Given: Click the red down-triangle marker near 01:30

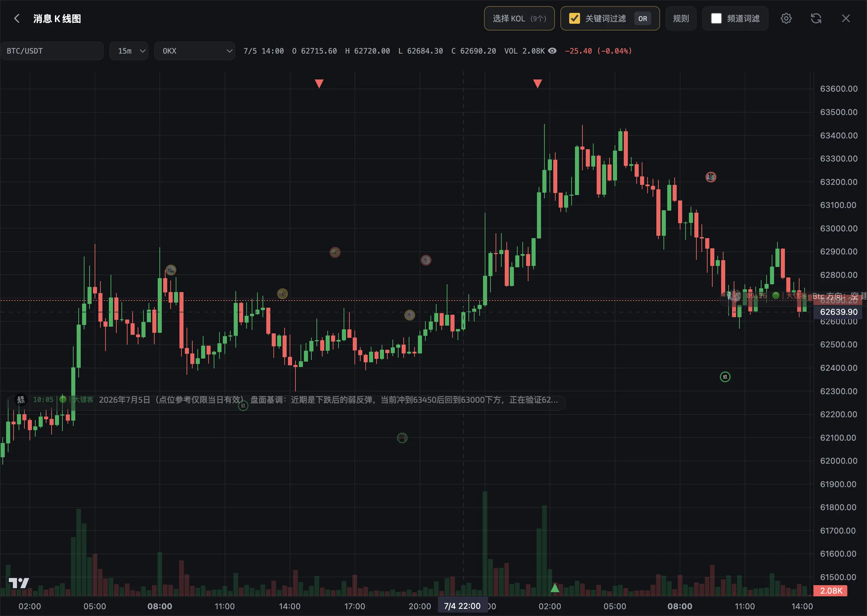Looking at the screenshot, I should click(537, 83).
